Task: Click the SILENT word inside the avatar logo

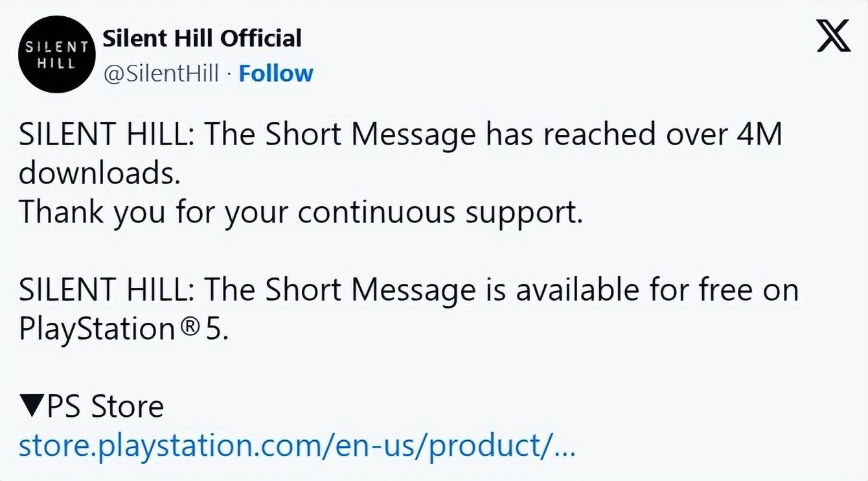Action: coord(56,47)
